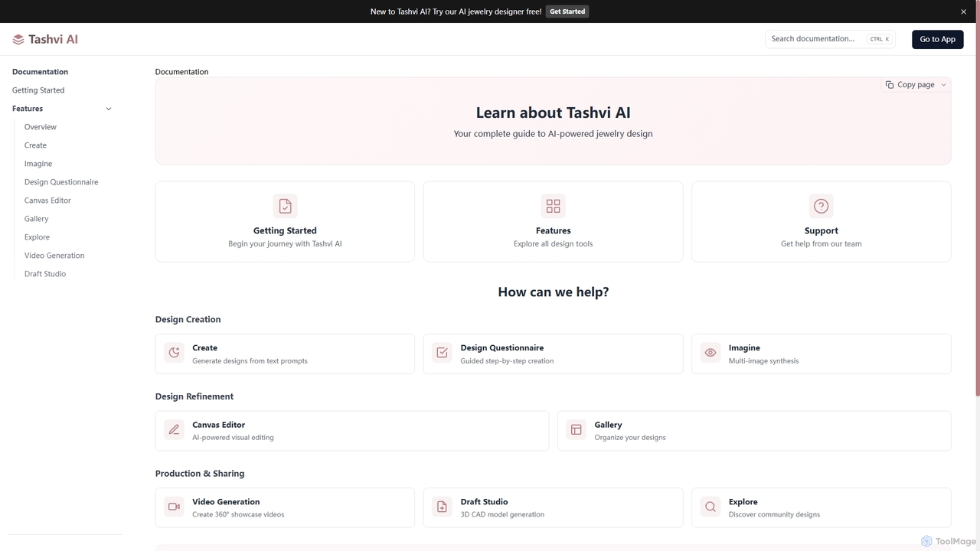Click the Tashvi AI logo icon
Viewport: 980px width, 551px height.
(x=18, y=39)
